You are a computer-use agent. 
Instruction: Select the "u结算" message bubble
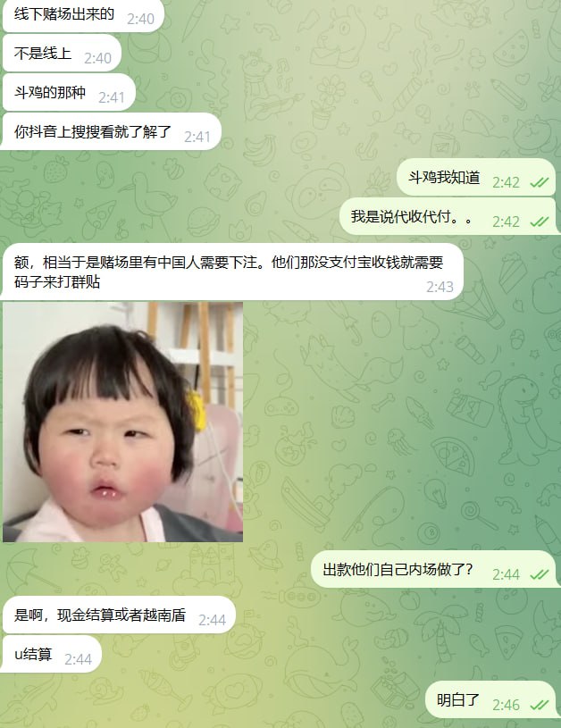click(51, 655)
